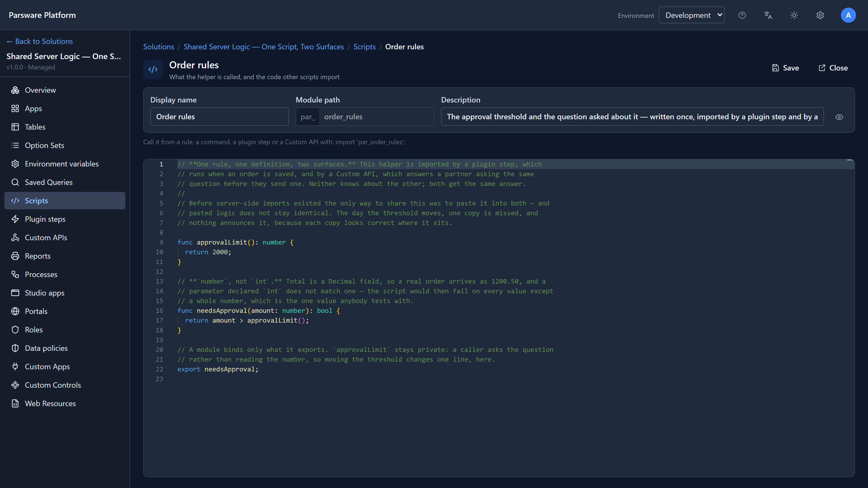Close the Order rules editor
868x488 pixels.
point(833,68)
